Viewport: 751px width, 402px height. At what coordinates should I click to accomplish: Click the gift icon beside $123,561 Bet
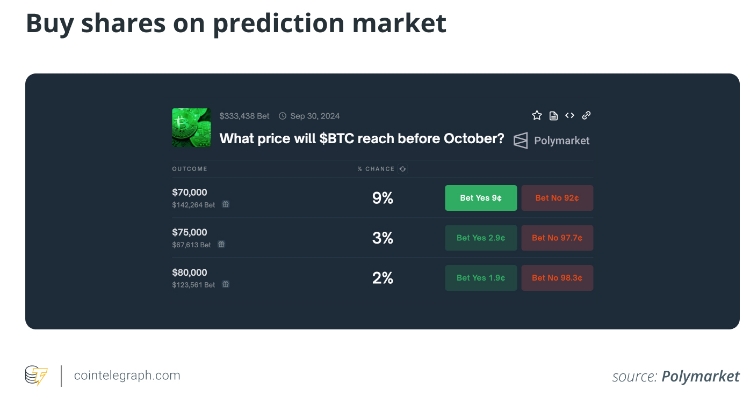(226, 284)
